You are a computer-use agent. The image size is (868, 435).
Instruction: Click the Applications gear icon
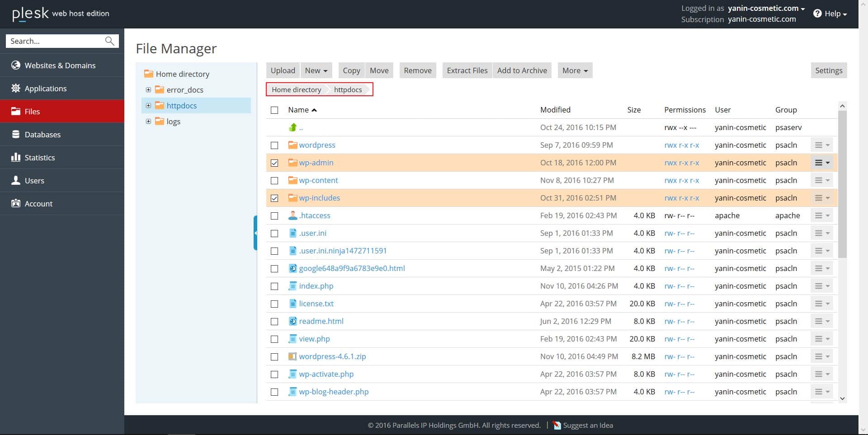(x=16, y=88)
